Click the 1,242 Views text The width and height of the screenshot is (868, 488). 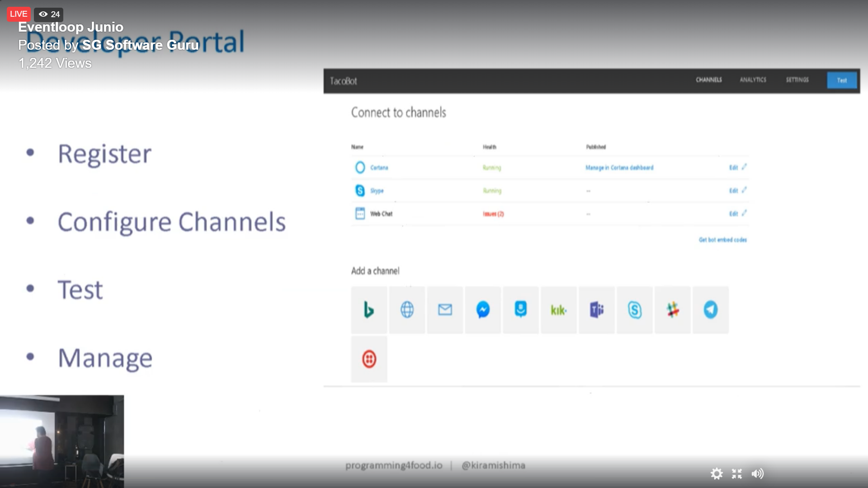click(55, 63)
